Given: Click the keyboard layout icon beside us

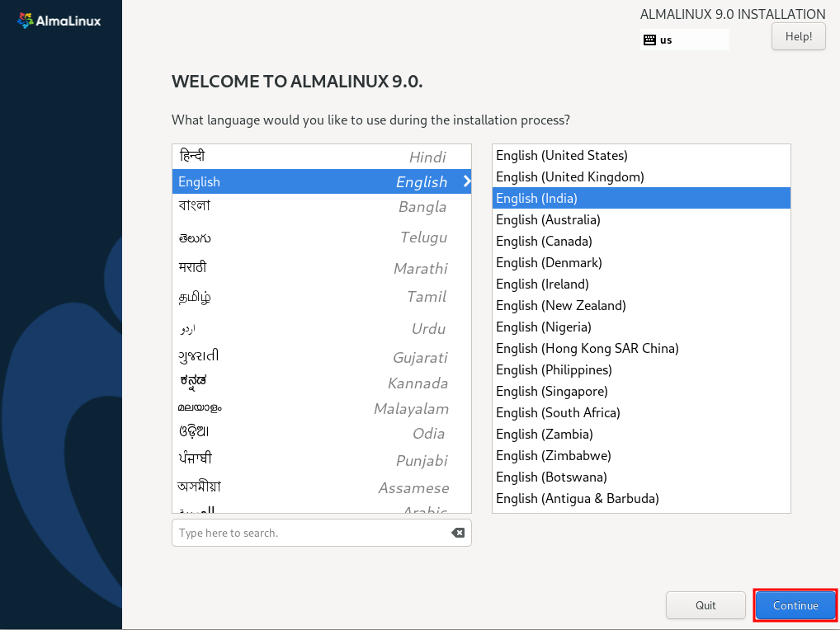Looking at the screenshot, I should [x=651, y=40].
